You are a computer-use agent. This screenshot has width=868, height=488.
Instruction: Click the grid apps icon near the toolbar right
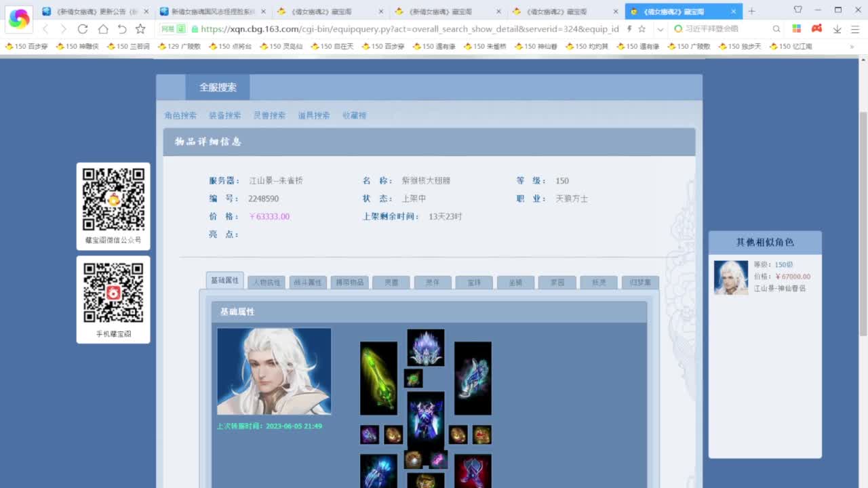click(796, 28)
